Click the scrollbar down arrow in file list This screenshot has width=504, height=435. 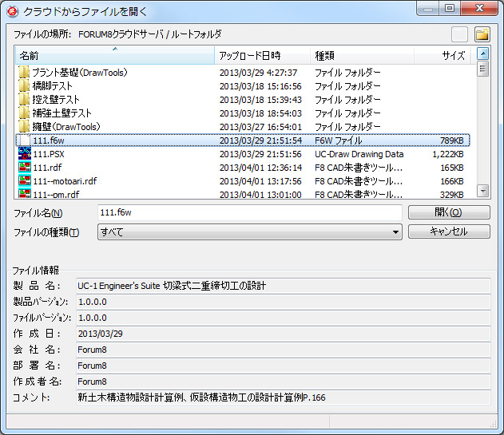[x=482, y=191]
